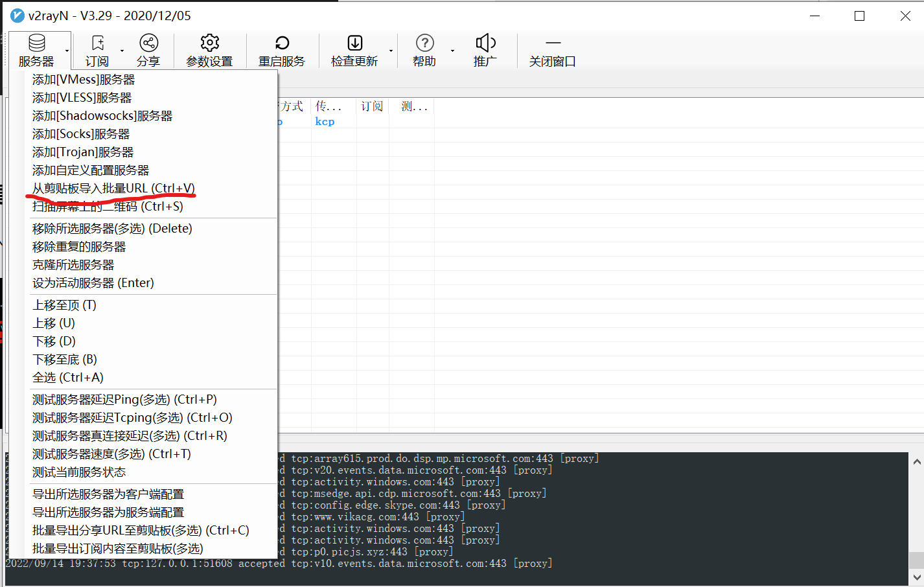Screen dimensions: 924x587
Task: Click the Share (分享) icon
Action: click(148, 43)
